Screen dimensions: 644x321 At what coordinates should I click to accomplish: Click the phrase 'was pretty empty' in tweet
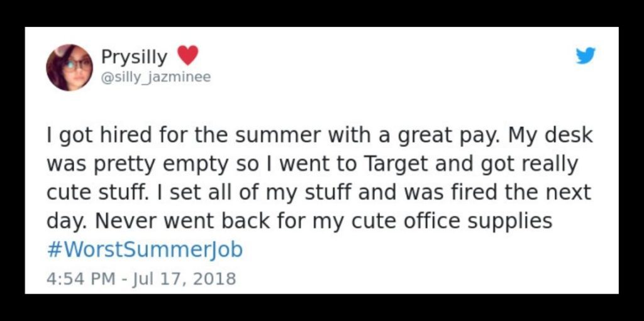pyautogui.click(x=137, y=165)
